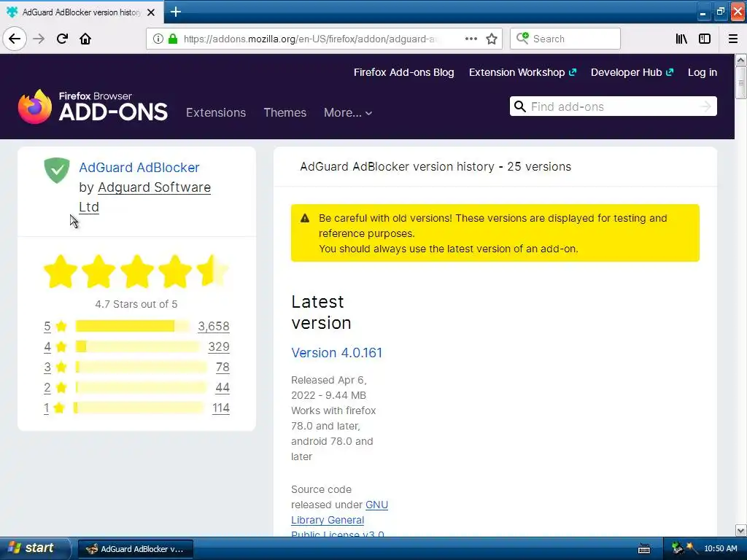This screenshot has height=560, width=747.
Task: Click the page scrollbar down arrow
Action: coord(740,530)
